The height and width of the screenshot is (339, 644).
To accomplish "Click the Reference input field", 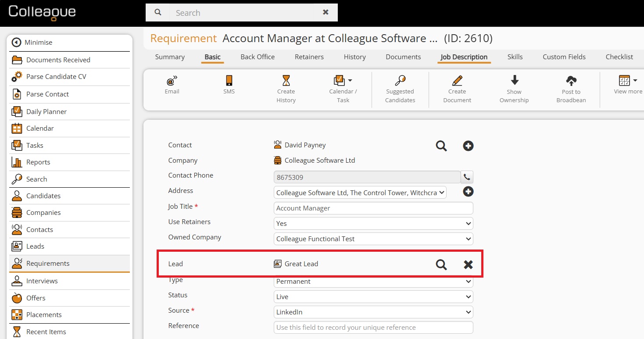I will point(373,328).
